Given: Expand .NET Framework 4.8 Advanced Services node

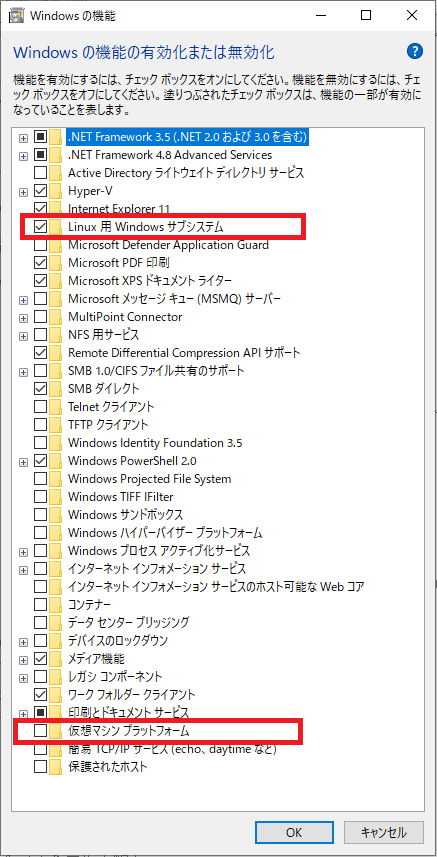Looking at the screenshot, I should coord(23,155).
